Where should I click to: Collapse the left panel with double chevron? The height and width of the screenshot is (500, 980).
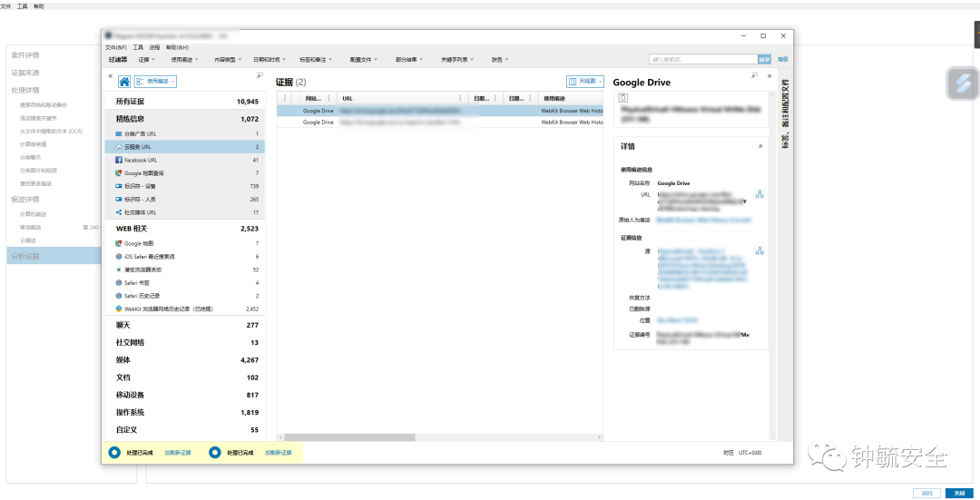coord(110,75)
